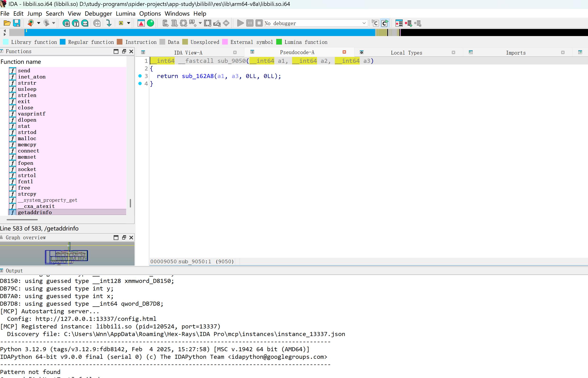Maximize the Functions panel

[x=116, y=51]
